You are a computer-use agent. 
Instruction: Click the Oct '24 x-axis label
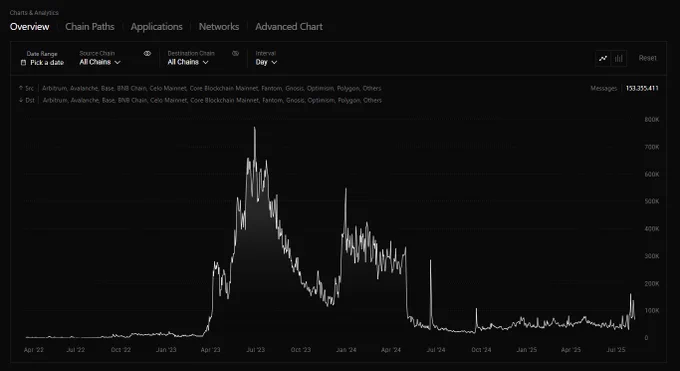[x=481, y=350]
